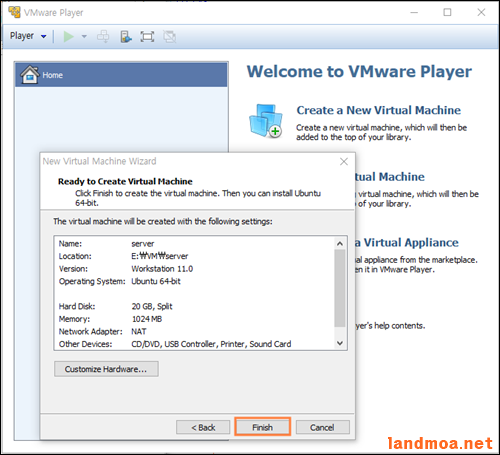Click the settings list scroll up arrow
The height and width of the screenshot is (455, 500).
click(340, 243)
